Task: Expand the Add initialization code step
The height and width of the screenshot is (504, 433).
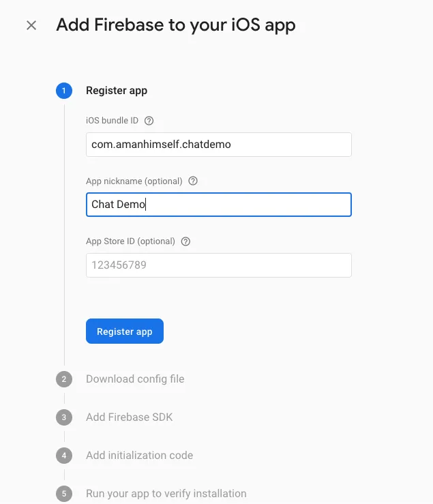Action: coord(140,455)
